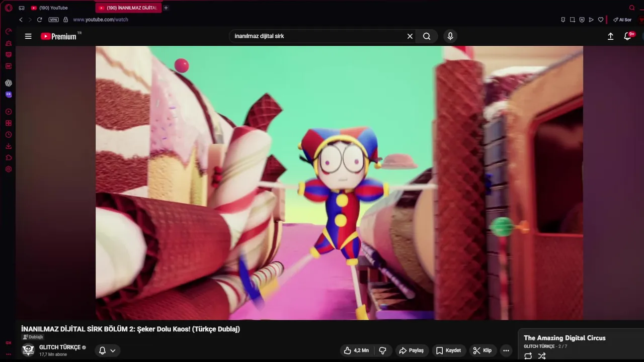Open YouTube notifications bell with 9+

point(628,36)
